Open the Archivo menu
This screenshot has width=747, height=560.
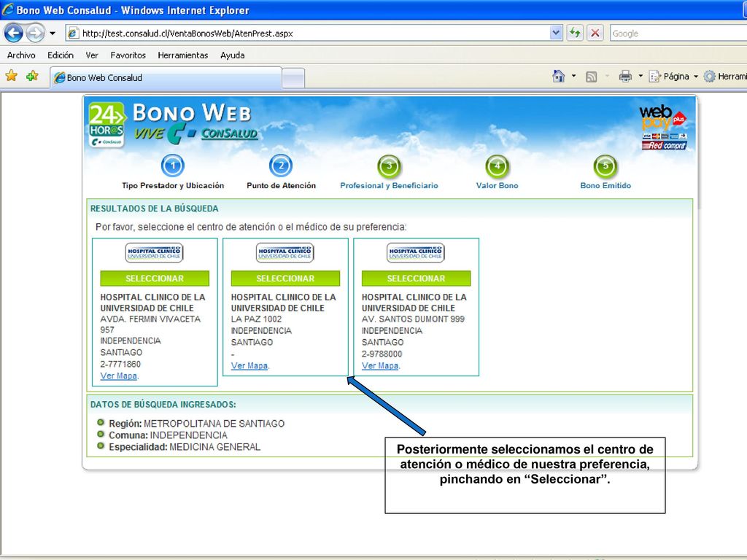21,55
